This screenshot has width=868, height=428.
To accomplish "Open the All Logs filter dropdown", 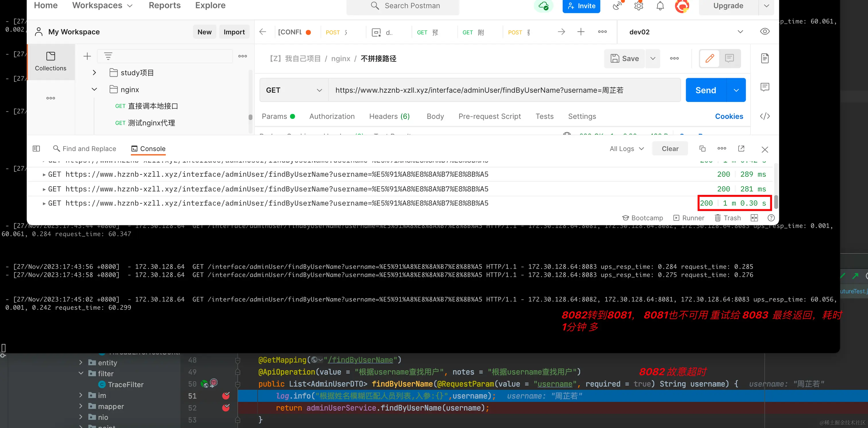I will coord(627,149).
